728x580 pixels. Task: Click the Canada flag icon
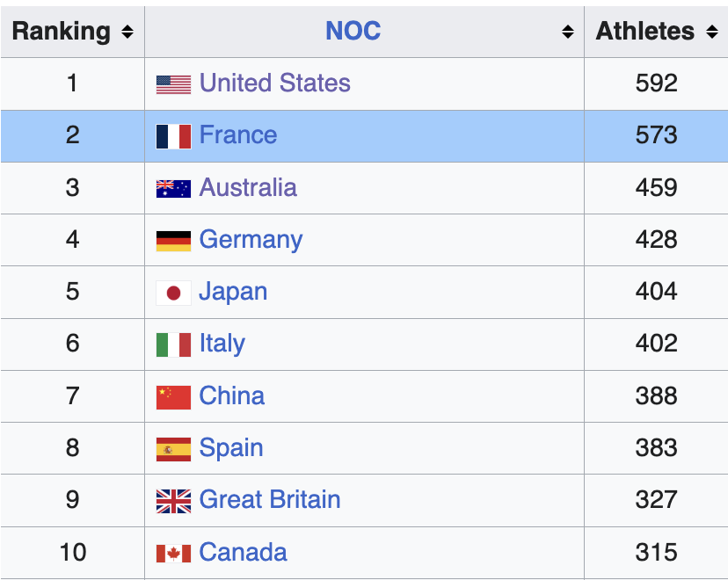point(173,554)
